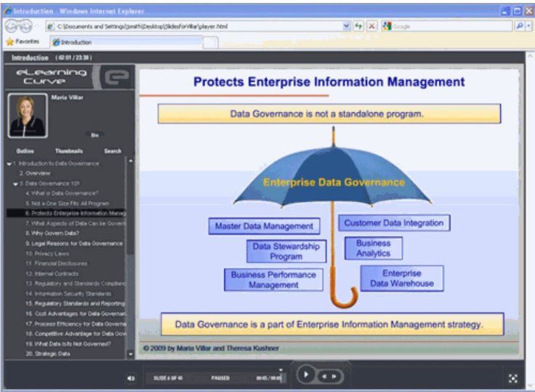Click outline scrollbar down arrow

130,354
